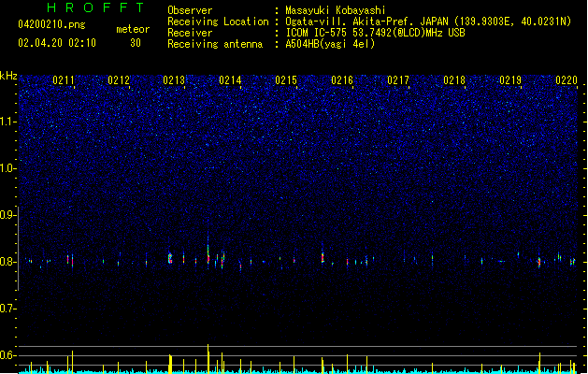
Task: Click the 'Receiving Location' label
Action: (218, 22)
